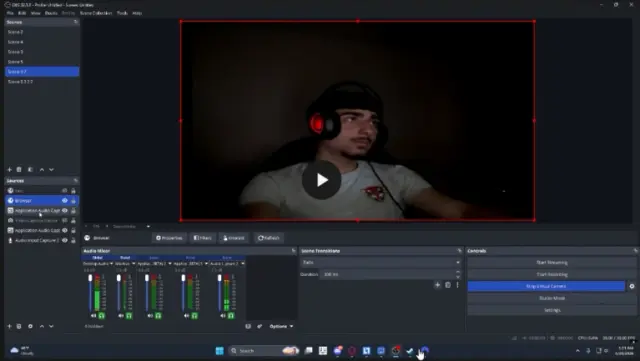
Task: Add a scene transition with plus icon
Action: point(437,285)
